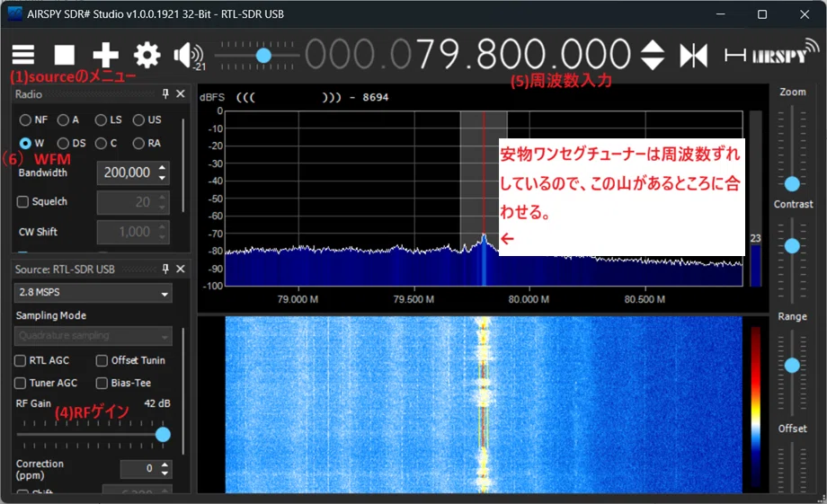
Task: Increase Bandwidth with the up arrow
Action: click(x=162, y=168)
